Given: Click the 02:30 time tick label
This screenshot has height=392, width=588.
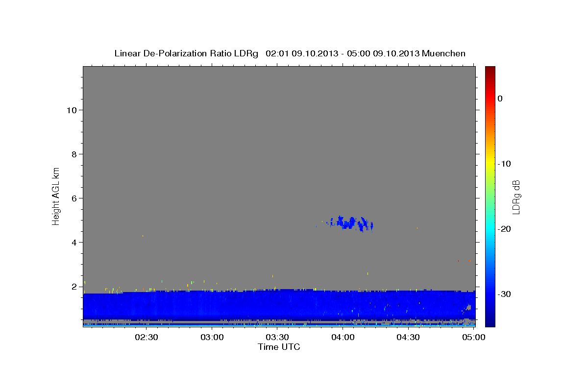Looking at the screenshot, I should 147,337.
